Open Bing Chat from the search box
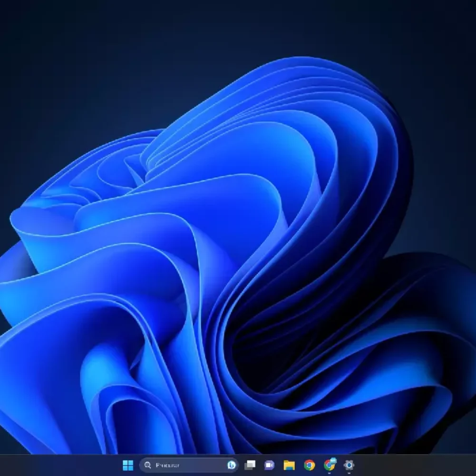The image size is (476, 476). 232,465
